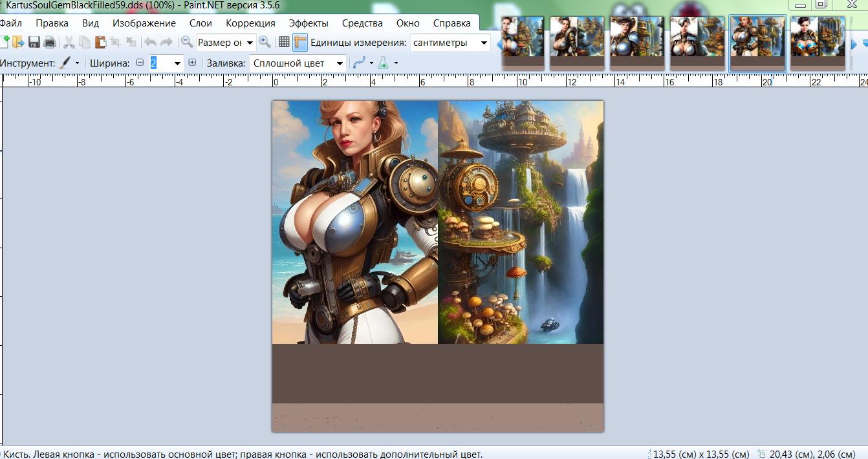Open the zoom size dropdown
This screenshot has height=459, width=868.
(250, 43)
